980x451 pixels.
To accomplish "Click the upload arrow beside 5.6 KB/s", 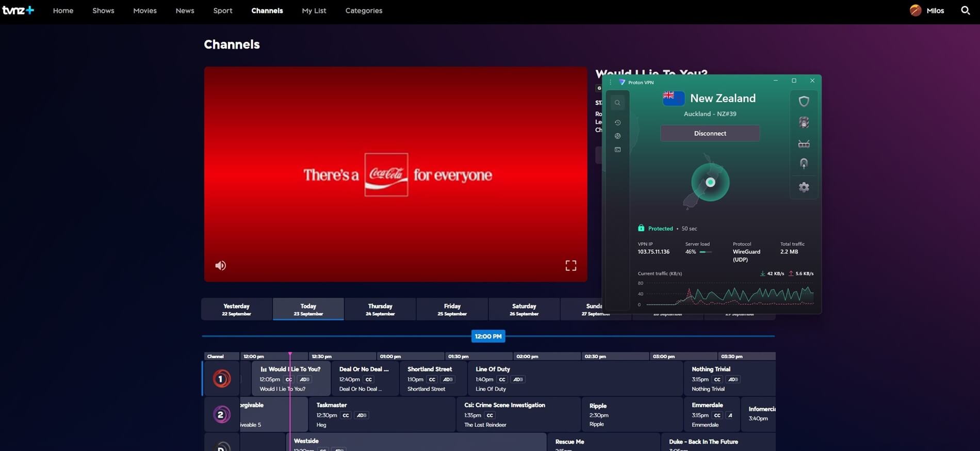I will click(791, 273).
